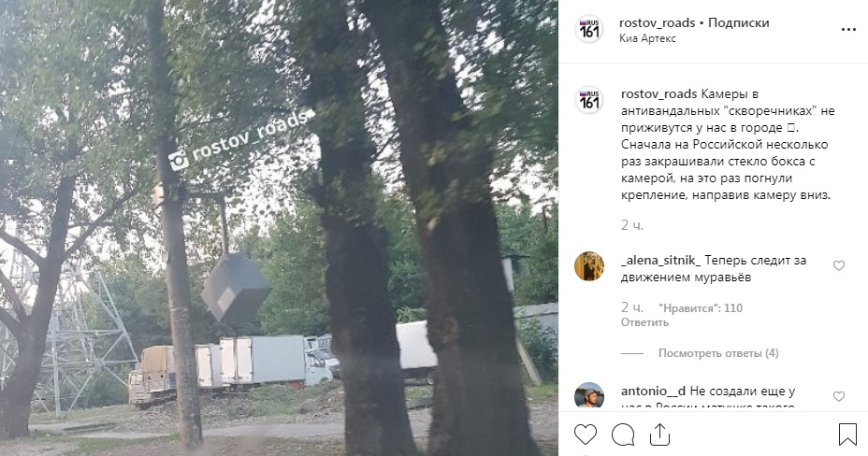Open the rostov_roads username in the header
868x456 pixels.
click(657, 23)
